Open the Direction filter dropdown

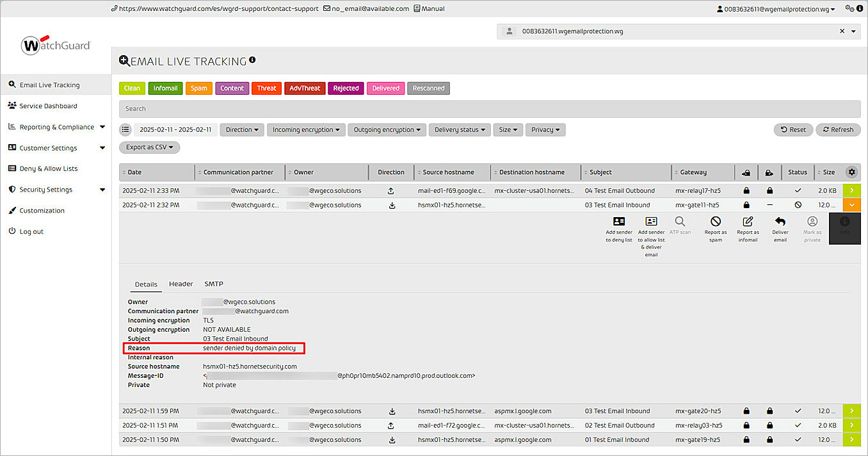tap(241, 129)
